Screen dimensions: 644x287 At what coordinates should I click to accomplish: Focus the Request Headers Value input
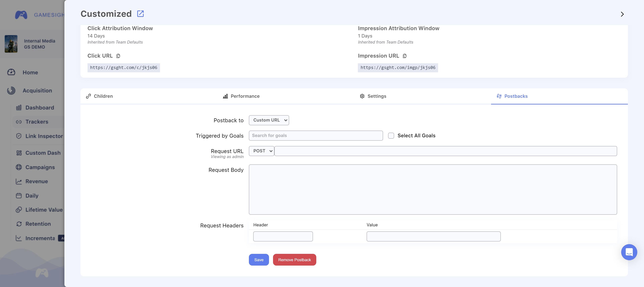click(434, 236)
